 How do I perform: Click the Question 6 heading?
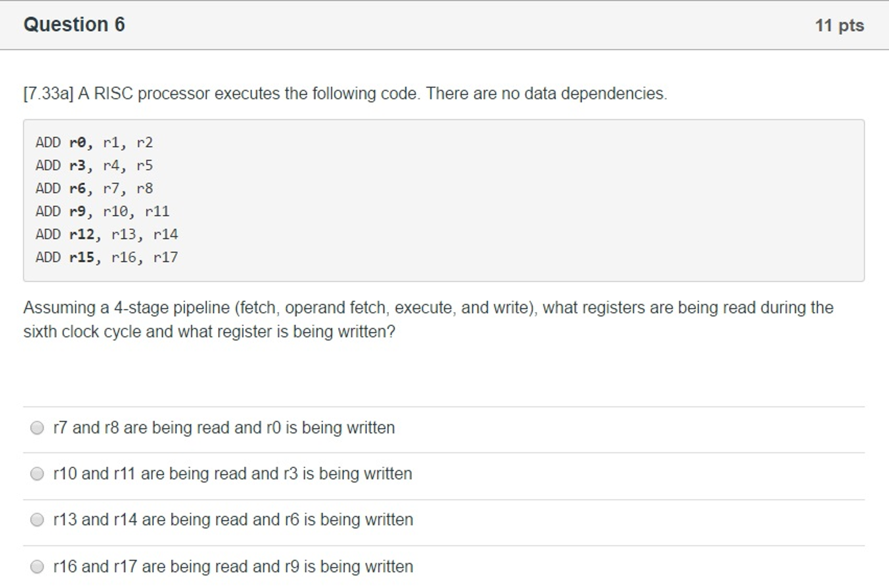[74, 24]
